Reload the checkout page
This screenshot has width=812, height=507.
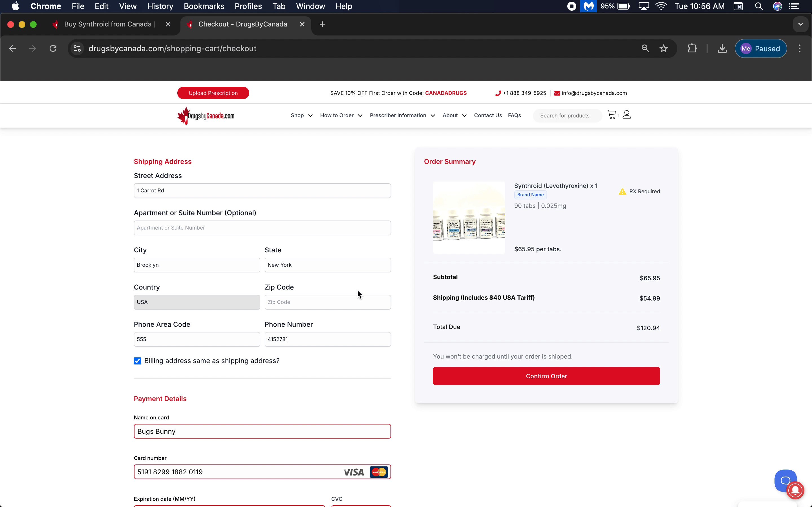[x=53, y=49]
